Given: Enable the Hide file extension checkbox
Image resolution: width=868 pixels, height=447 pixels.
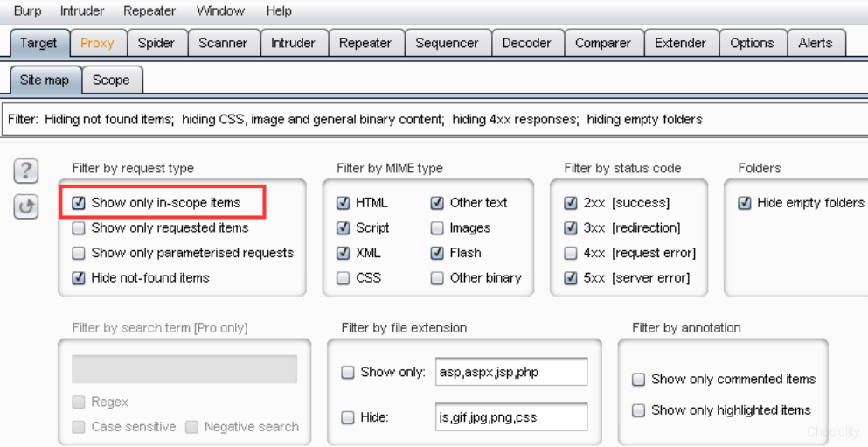Looking at the screenshot, I should pyautogui.click(x=348, y=417).
